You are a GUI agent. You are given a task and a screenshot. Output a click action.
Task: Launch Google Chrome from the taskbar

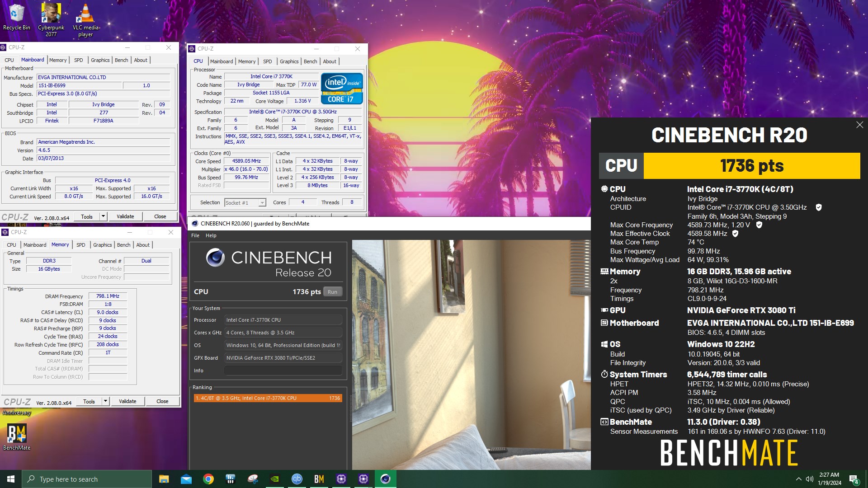(208, 479)
